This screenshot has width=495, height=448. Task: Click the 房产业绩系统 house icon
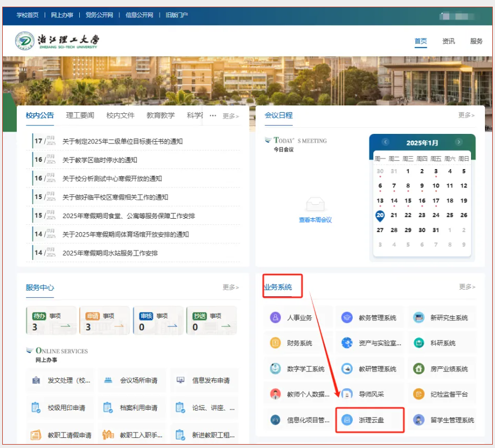coord(419,369)
